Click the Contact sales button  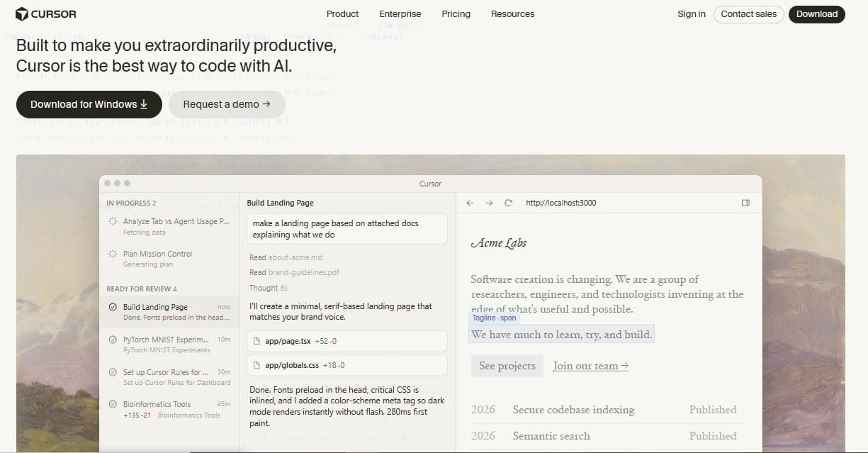[x=748, y=14]
